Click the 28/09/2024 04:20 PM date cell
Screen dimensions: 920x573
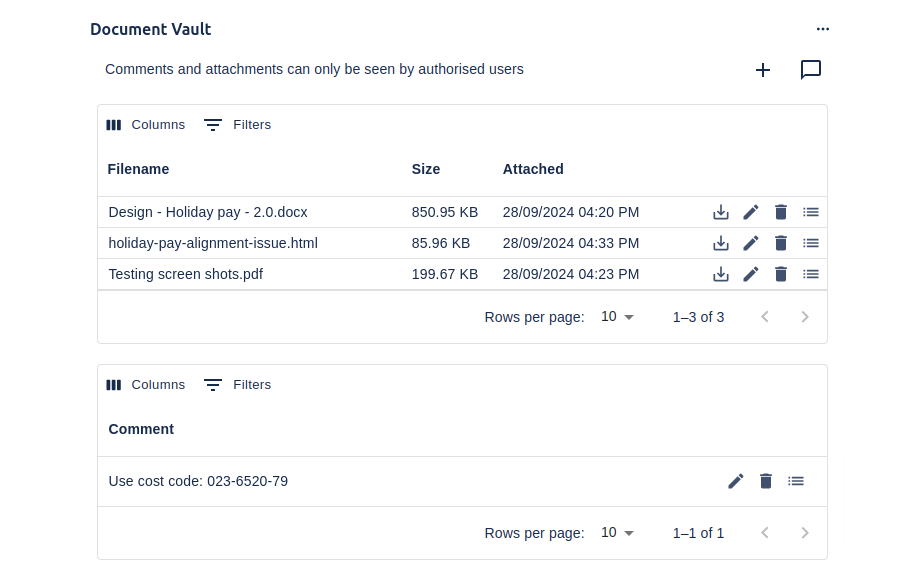pyautogui.click(x=571, y=212)
